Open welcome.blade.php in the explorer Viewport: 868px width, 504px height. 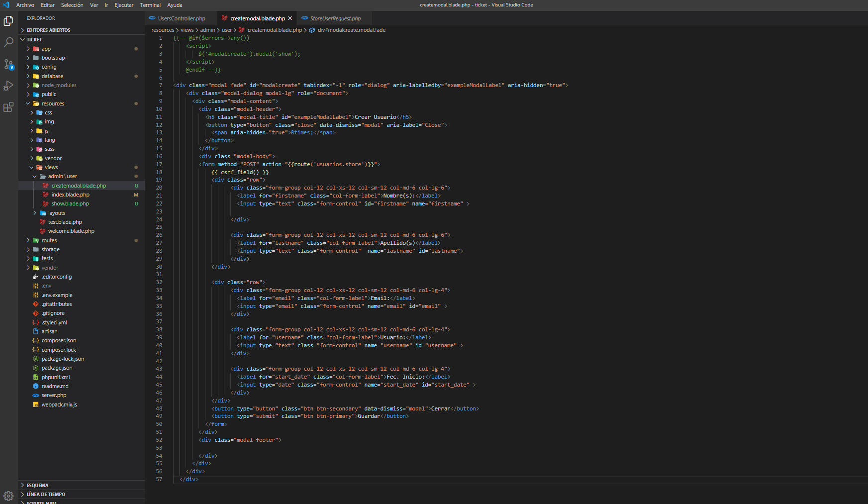click(x=71, y=231)
